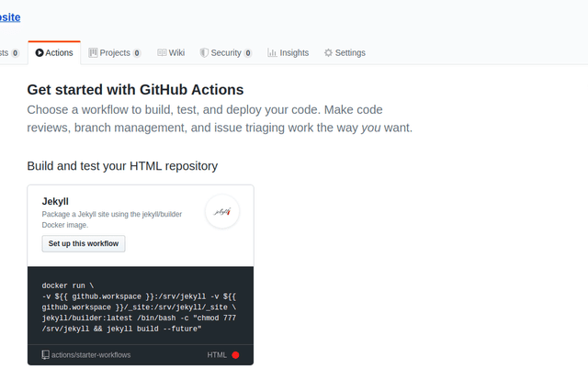Open the Wiki tab
588x391 pixels.
pos(171,53)
